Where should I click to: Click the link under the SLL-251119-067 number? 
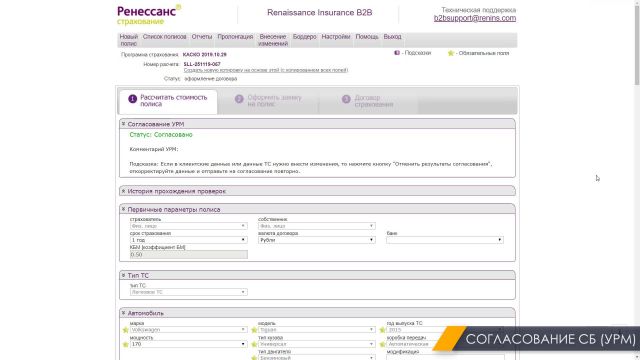(x=266, y=70)
